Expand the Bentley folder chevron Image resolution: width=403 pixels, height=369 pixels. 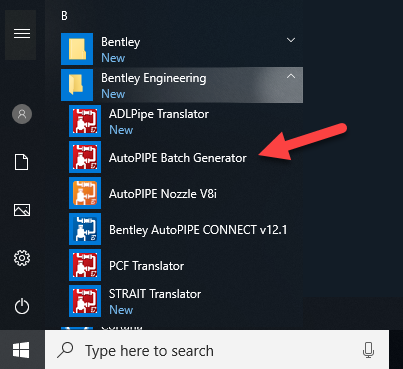[x=291, y=40]
